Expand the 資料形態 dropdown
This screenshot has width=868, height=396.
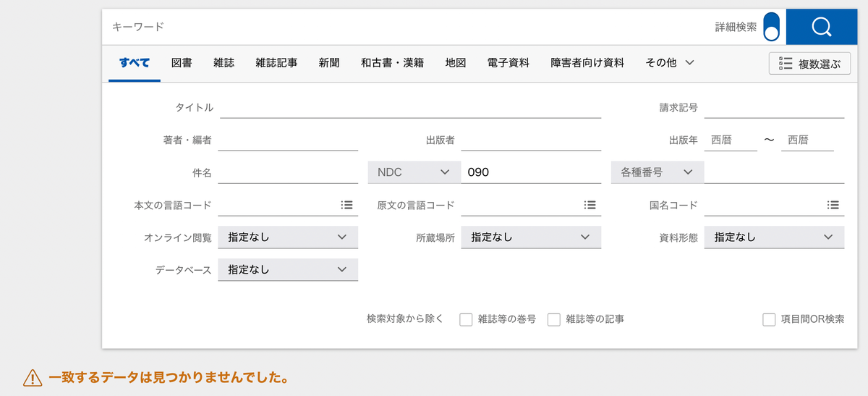click(774, 237)
